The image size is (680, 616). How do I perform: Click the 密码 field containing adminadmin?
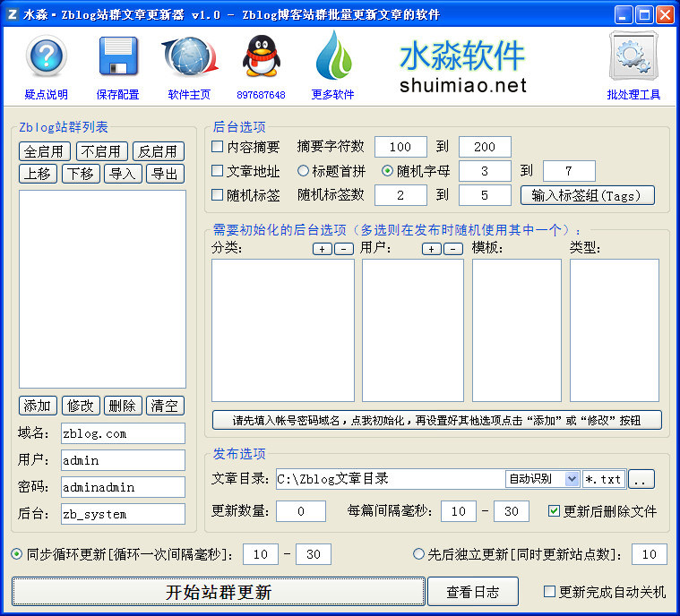123,487
